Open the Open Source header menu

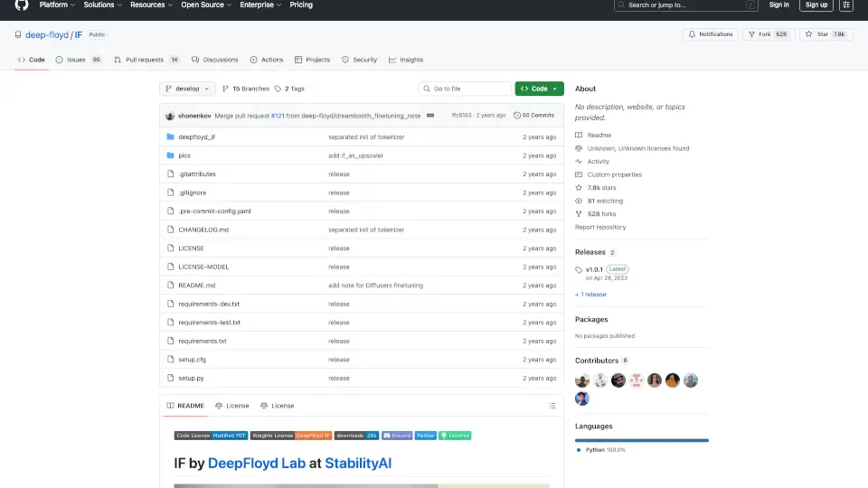pyautogui.click(x=206, y=5)
